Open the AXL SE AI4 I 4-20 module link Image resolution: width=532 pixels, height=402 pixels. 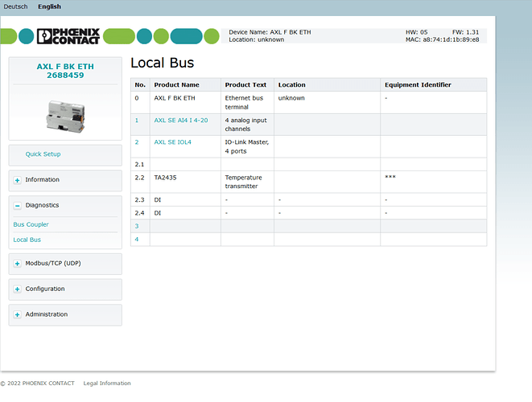tap(181, 120)
